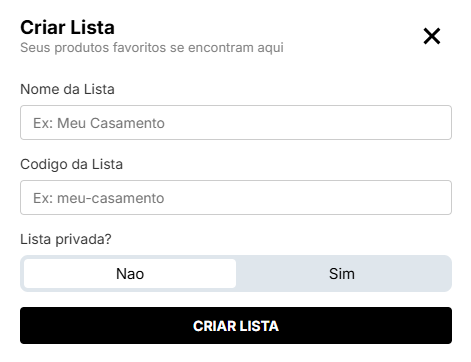Close the Criar Lista dialog
This screenshot has height=362, width=471.
432,36
